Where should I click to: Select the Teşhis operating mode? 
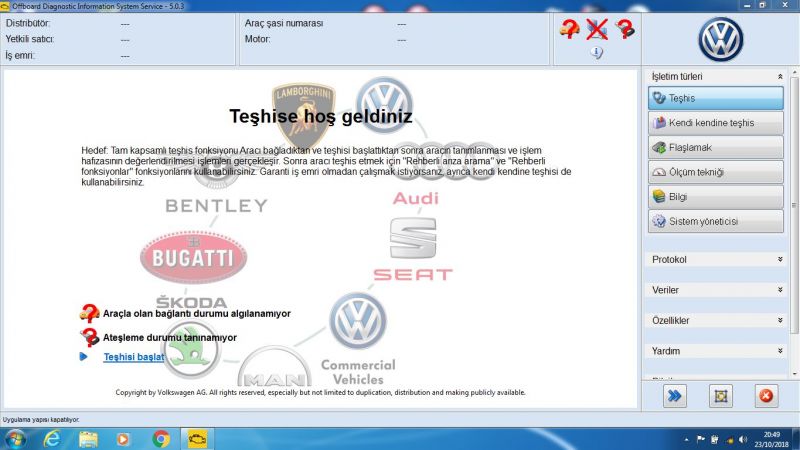715,98
